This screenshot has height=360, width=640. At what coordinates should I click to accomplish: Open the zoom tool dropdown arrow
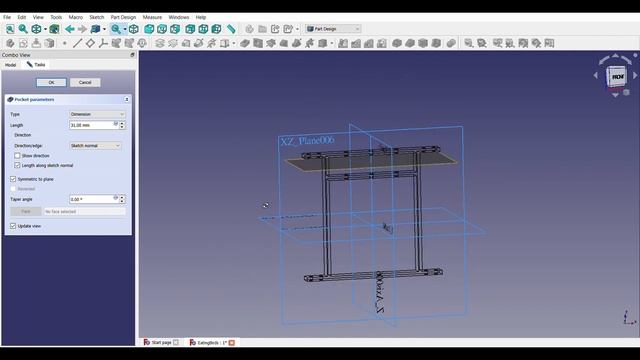pos(125,29)
